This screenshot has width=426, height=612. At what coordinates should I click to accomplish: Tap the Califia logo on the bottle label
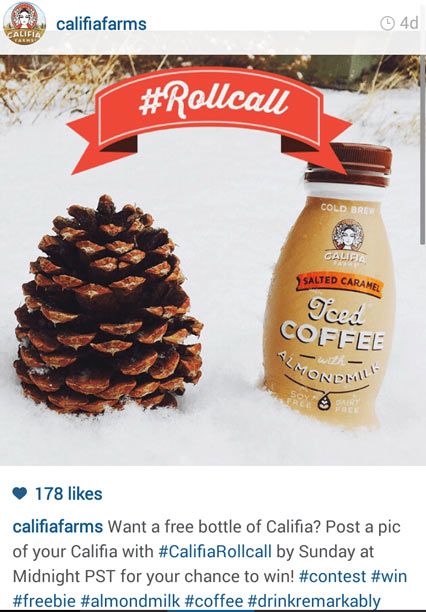pyautogui.click(x=348, y=243)
